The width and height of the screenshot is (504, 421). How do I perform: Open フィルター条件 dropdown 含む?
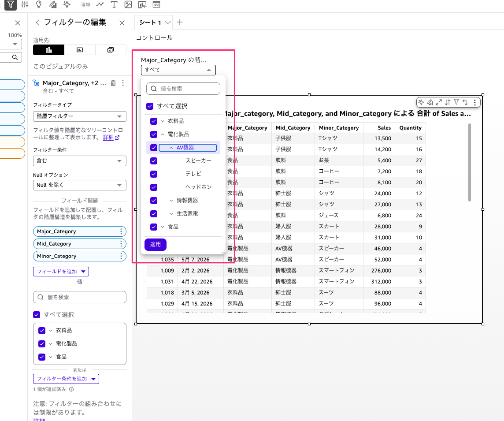coord(80,161)
